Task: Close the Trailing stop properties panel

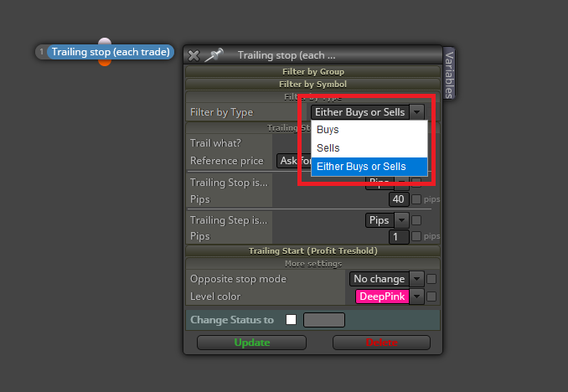Action: point(194,55)
